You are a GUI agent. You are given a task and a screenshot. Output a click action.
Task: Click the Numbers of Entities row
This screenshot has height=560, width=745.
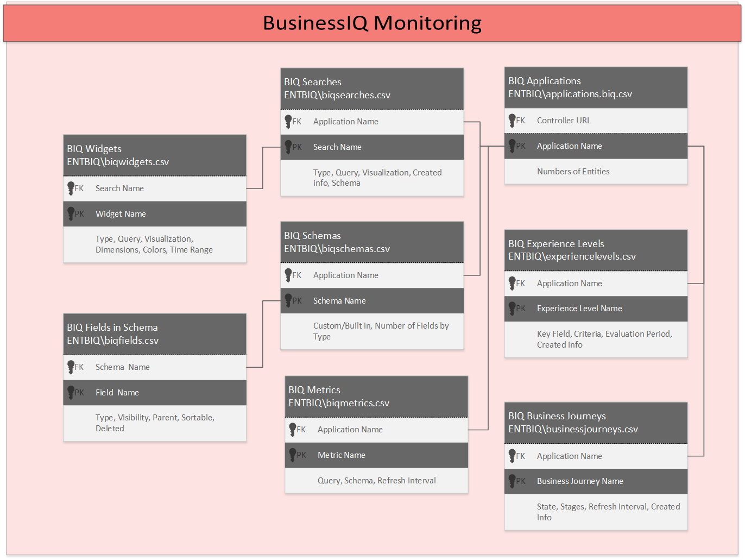tap(596, 172)
